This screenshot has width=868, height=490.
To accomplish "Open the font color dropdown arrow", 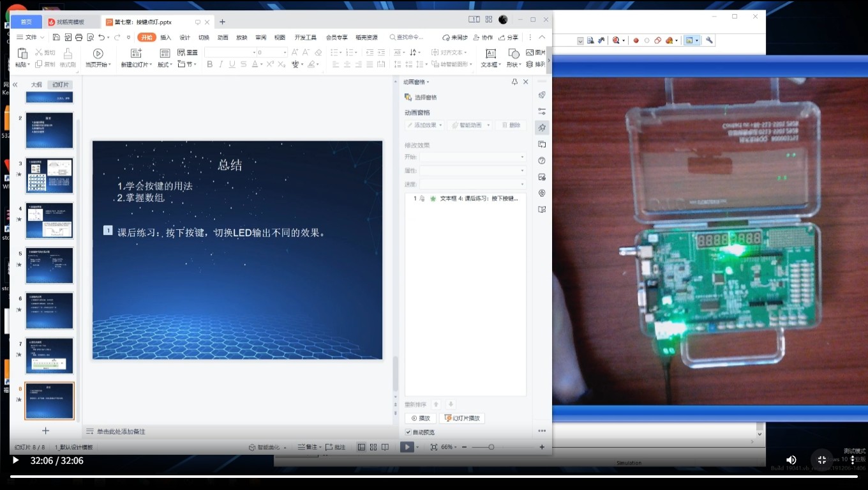I will point(262,64).
